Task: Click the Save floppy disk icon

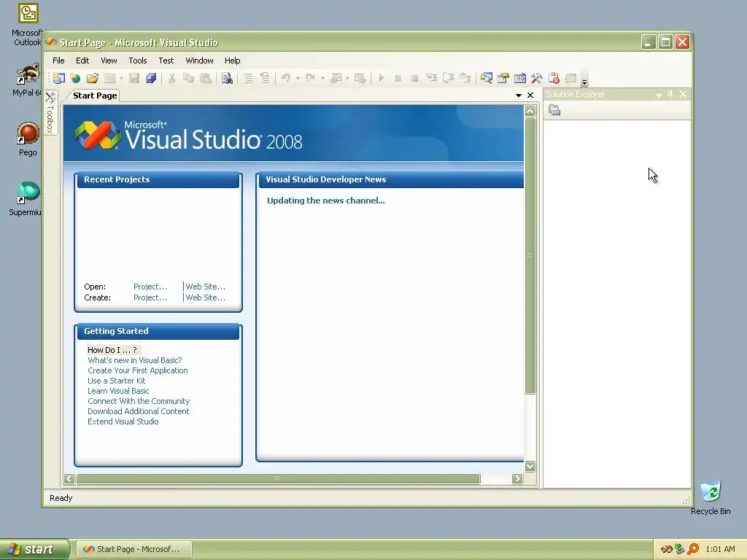Action: (x=134, y=78)
